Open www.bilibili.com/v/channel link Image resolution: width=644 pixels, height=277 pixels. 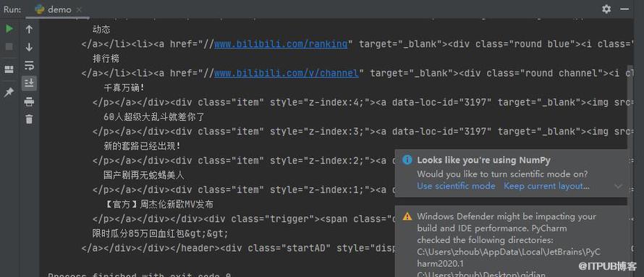click(x=287, y=73)
